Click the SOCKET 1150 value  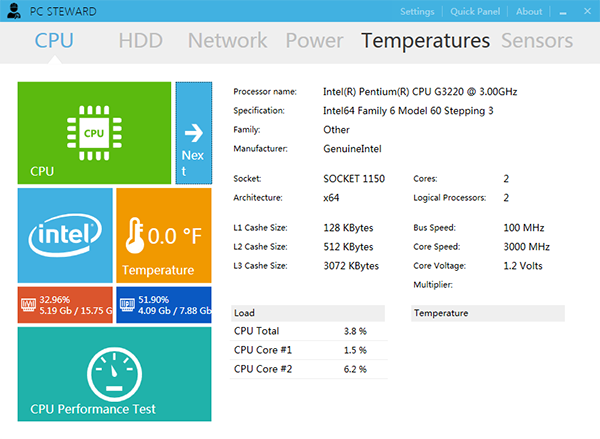tap(354, 179)
